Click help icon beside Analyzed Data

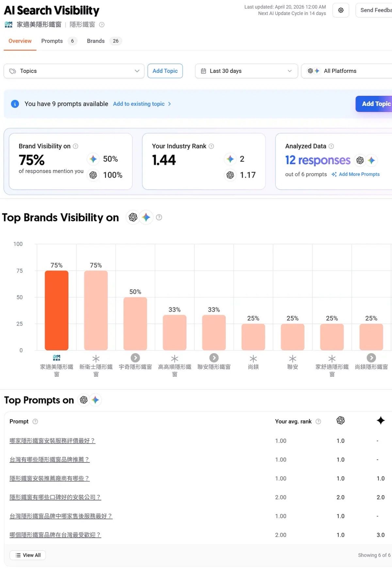point(331,146)
